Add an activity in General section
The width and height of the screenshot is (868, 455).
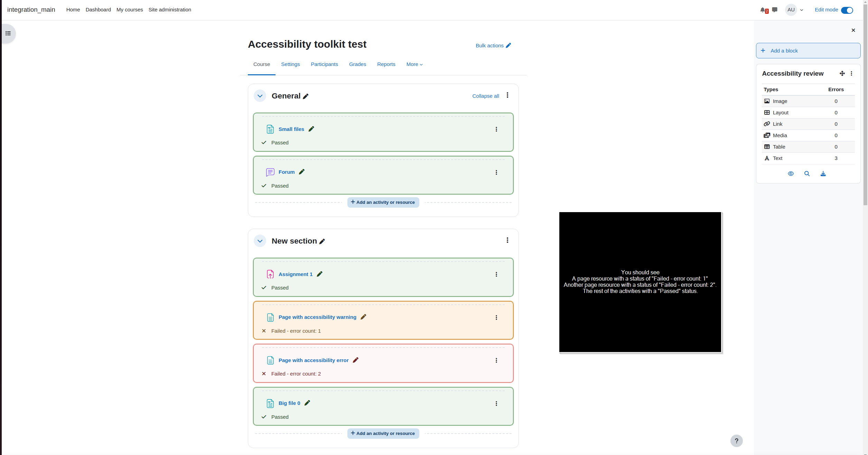[x=383, y=202]
